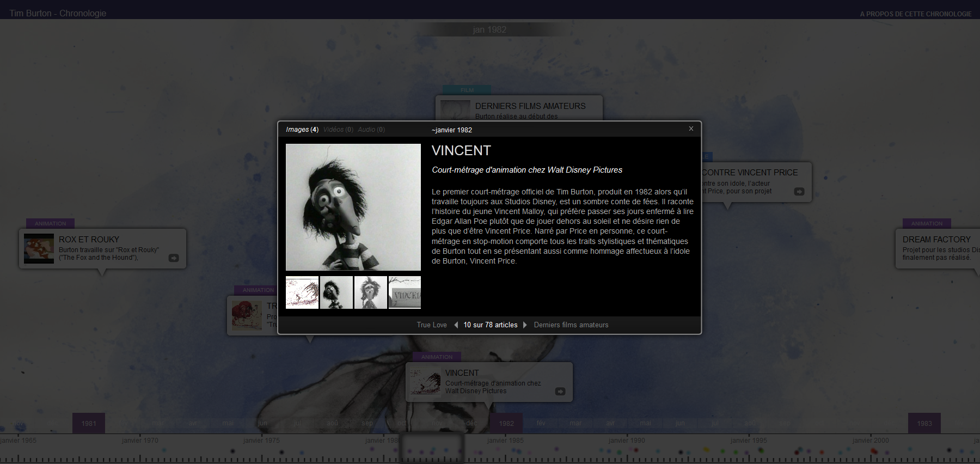The image size is (980, 464).
Task: Open Rox et Rouky card arrow icon
Action: coord(174,258)
